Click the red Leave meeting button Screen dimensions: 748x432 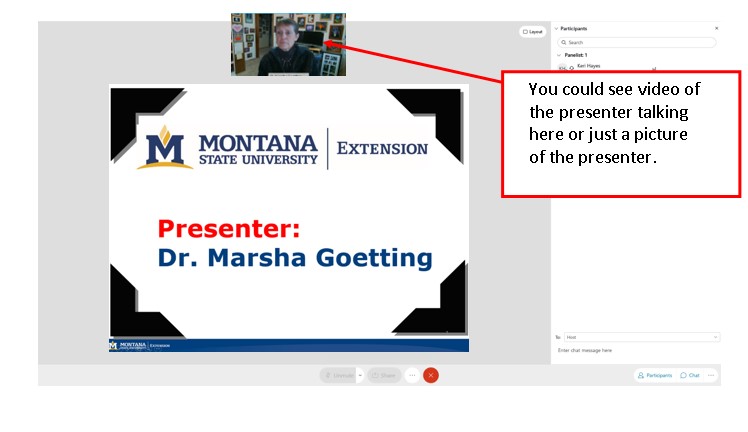click(431, 375)
